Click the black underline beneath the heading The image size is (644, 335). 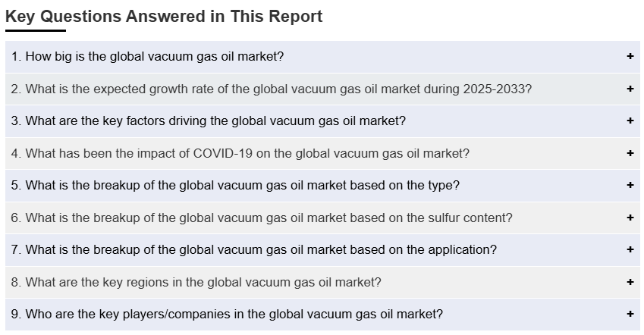(36, 30)
